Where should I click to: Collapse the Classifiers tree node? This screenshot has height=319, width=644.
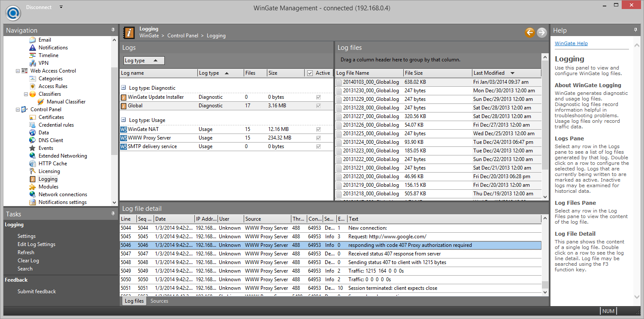[x=26, y=94]
